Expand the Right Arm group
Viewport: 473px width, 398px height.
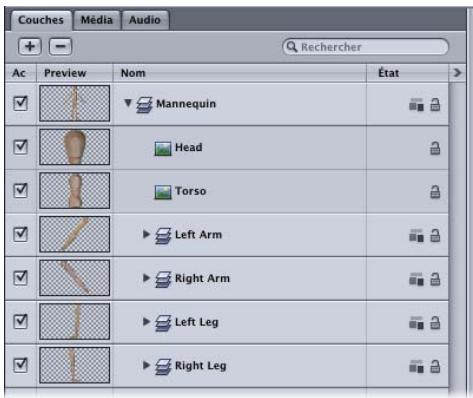146,278
